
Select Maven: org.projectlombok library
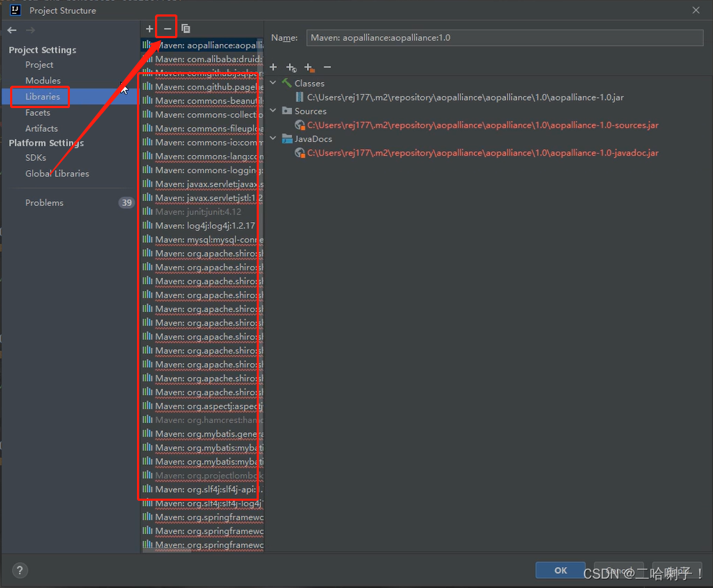coord(203,476)
